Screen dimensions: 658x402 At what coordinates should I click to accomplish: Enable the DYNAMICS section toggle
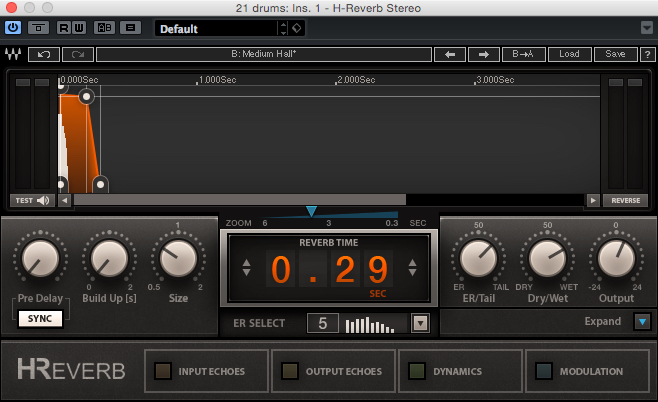(x=417, y=371)
